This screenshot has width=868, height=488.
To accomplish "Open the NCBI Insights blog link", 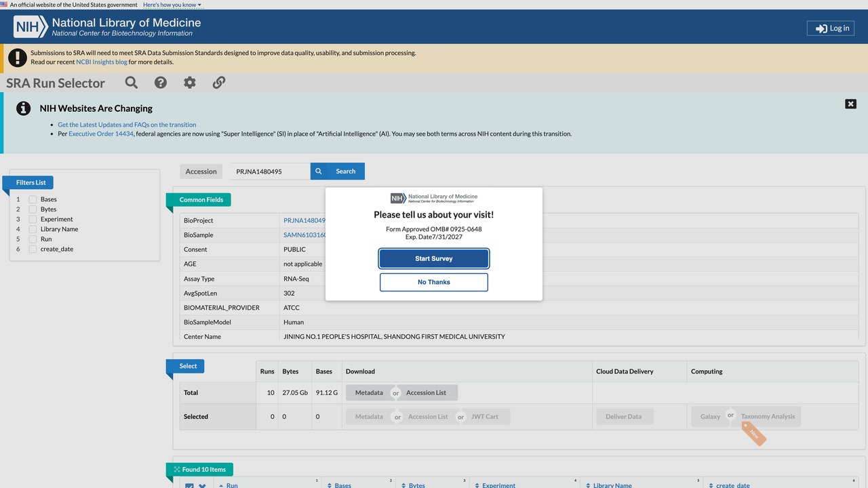I will point(102,62).
